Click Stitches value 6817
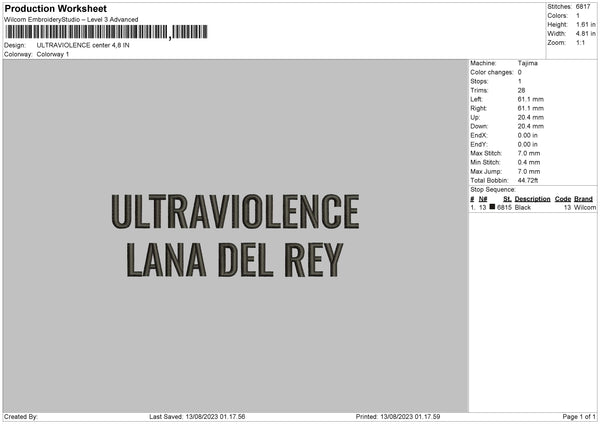 583,7
